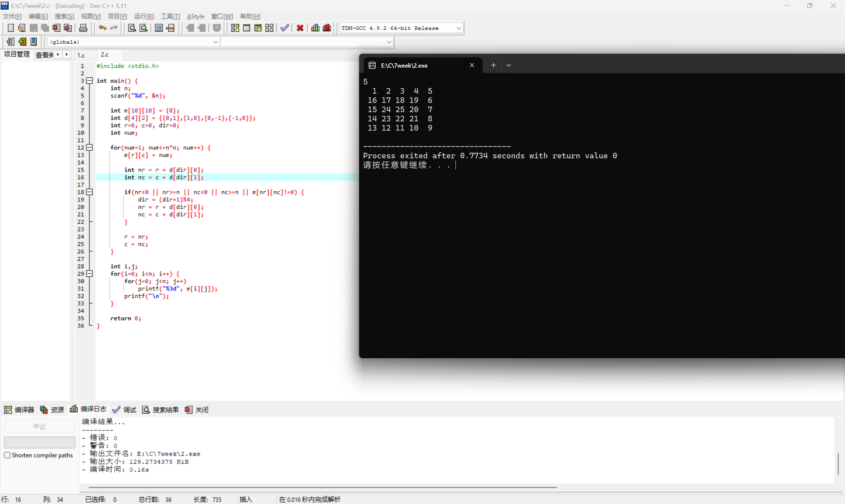The image size is (845, 504).
Task: Open the TDM-GCC compiler selection dropdown
Action: pos(459,28)
